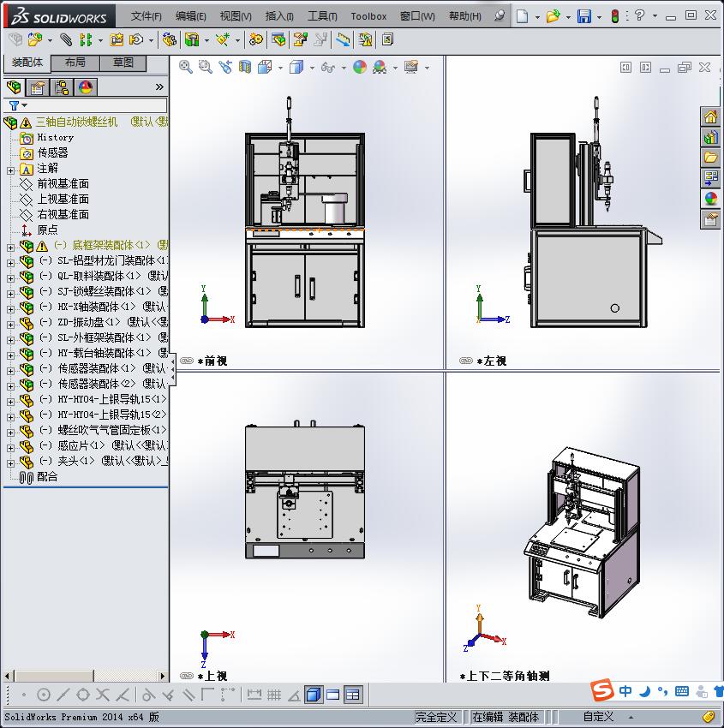Switch to the 装配体 tab
This screenshot has width=724, height=728.
[27, 63]
